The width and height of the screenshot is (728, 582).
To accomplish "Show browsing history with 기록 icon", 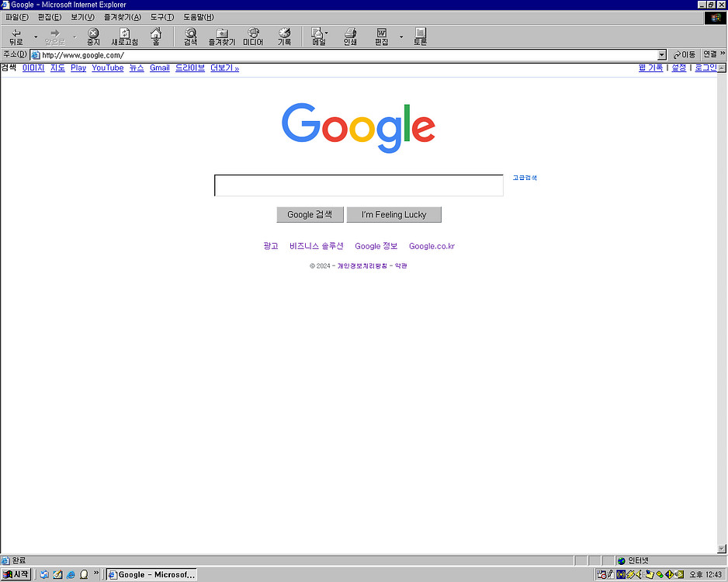I will (284, 36).
